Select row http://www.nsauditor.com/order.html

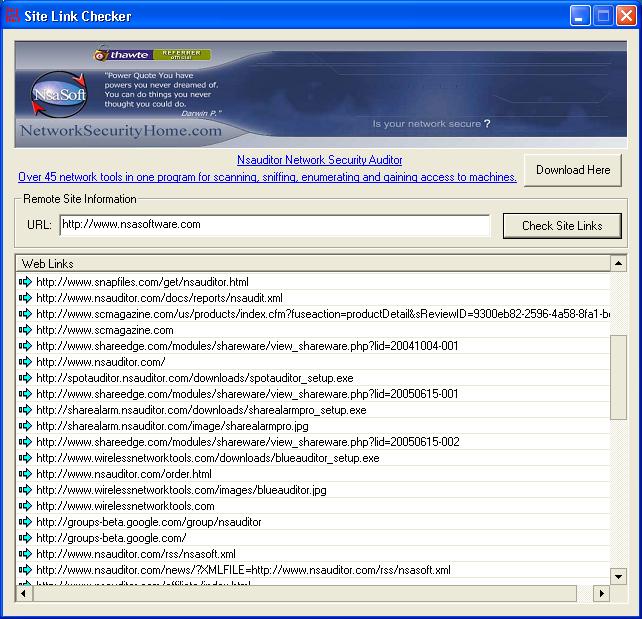point(313,474)
